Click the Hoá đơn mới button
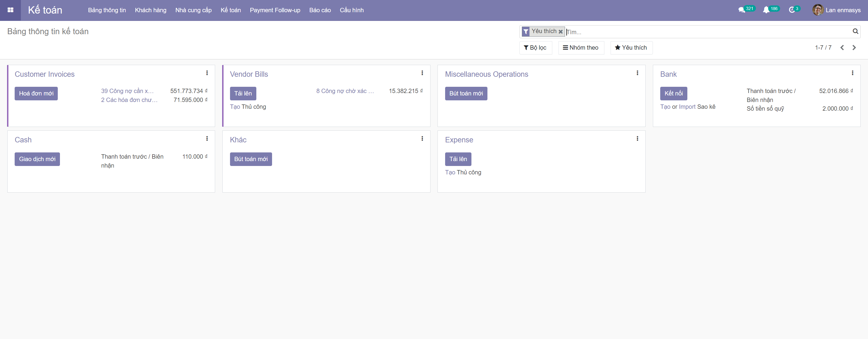Viewport: 868px width, 339px height. click(x=36, y=93)
